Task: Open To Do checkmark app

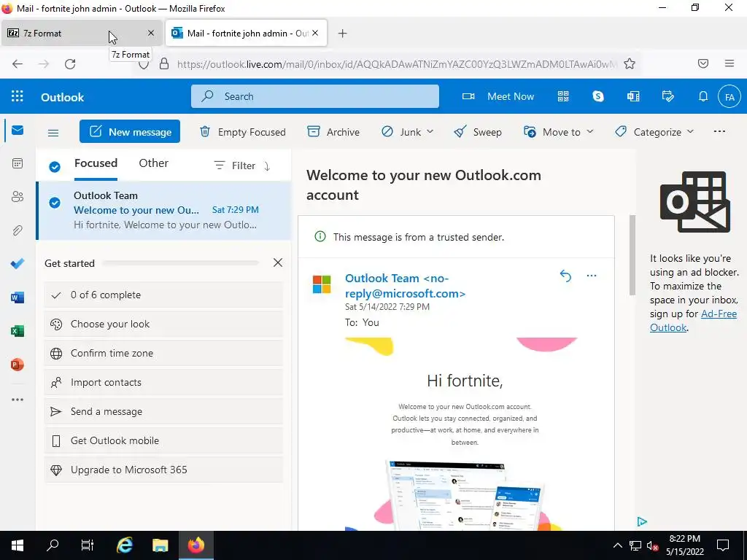Action: pyautogui.click(x=18, y=264)
